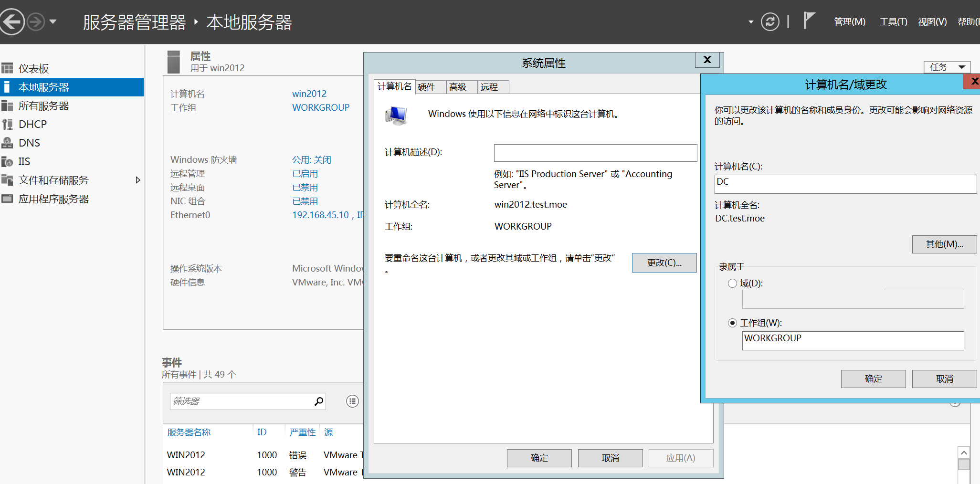This screenshot has width=980, height=484.
Task: Click the refresh icon in header
Action: [769, 22]
